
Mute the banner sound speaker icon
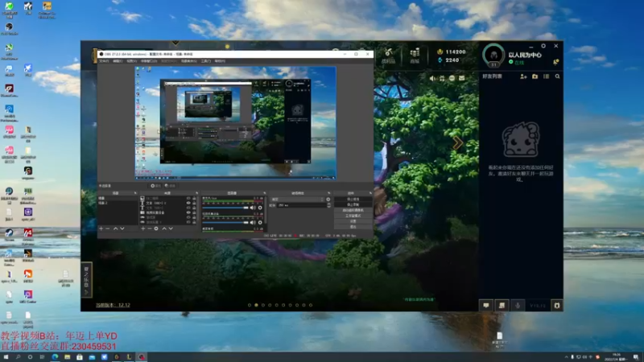[x=432, y=78]
